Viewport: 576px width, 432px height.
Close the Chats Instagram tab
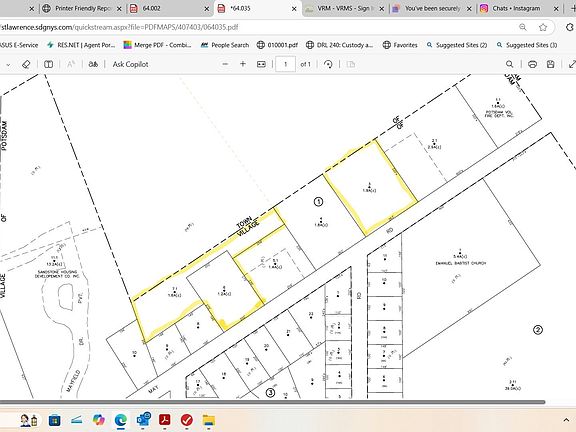(557, 8)
